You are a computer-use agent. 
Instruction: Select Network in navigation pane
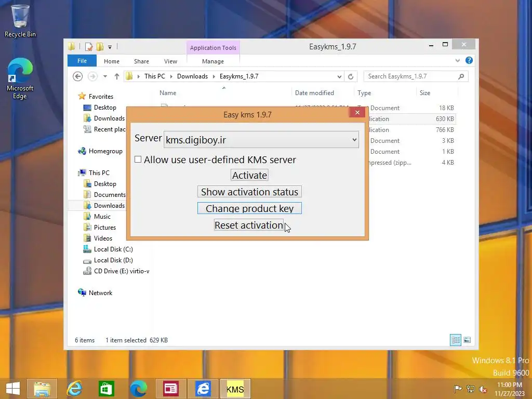100,293
